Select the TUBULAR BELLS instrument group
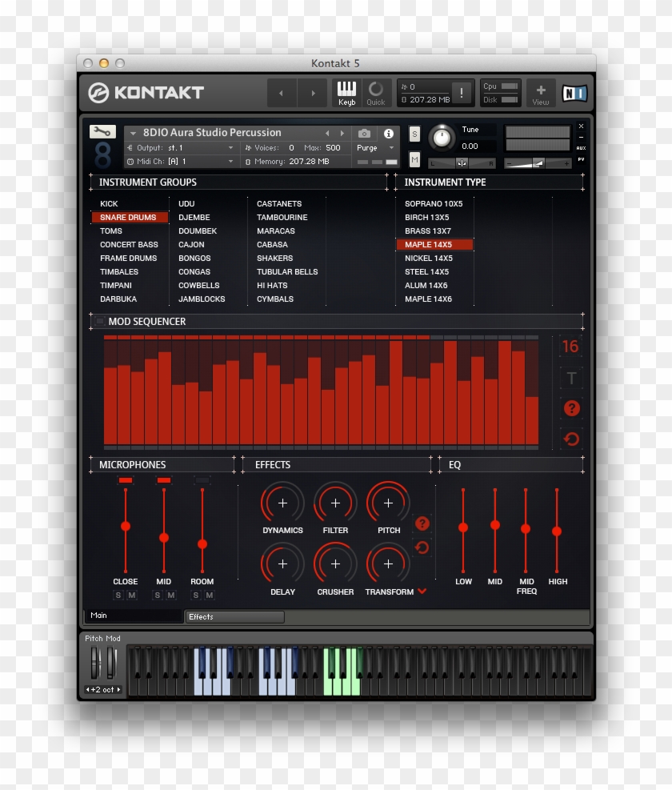The height and width of the screenshot is (790, 672). click(x=287, y=271)
